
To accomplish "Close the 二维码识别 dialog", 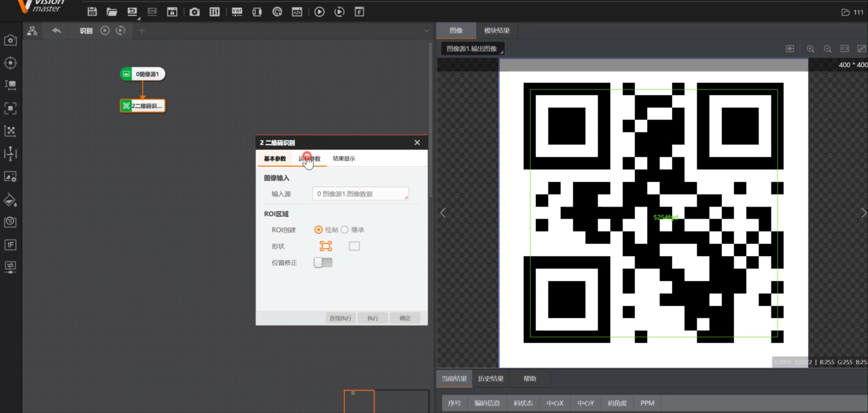I will tap(417, 142).
